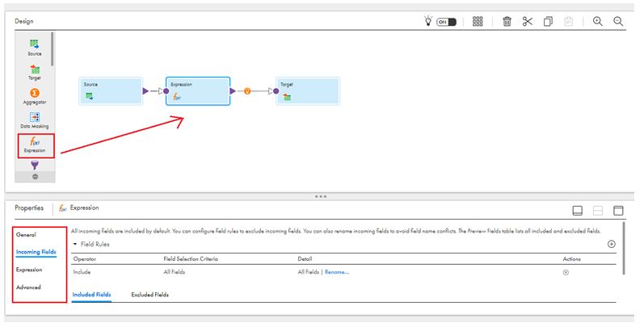Click the palette vertical scrollbar
The image size is (644, 327).
coord(52,48)
